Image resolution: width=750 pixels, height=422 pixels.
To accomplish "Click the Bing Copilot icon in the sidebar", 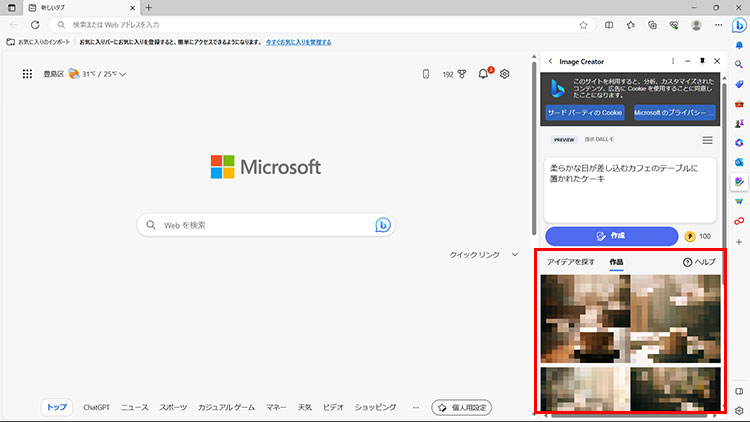I will pos(738,55).
